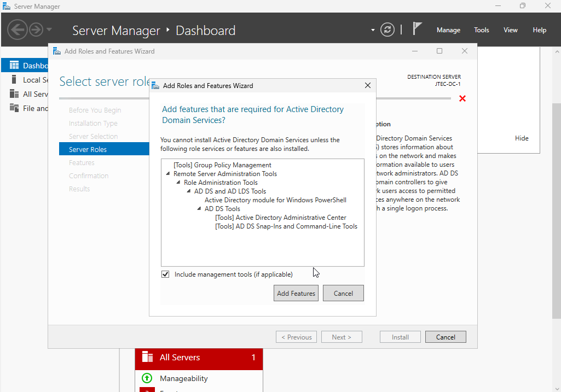Select the Dashboard icon in the sidebar
The width and height of the screenshot is (561, 392).
click(14, 66)
